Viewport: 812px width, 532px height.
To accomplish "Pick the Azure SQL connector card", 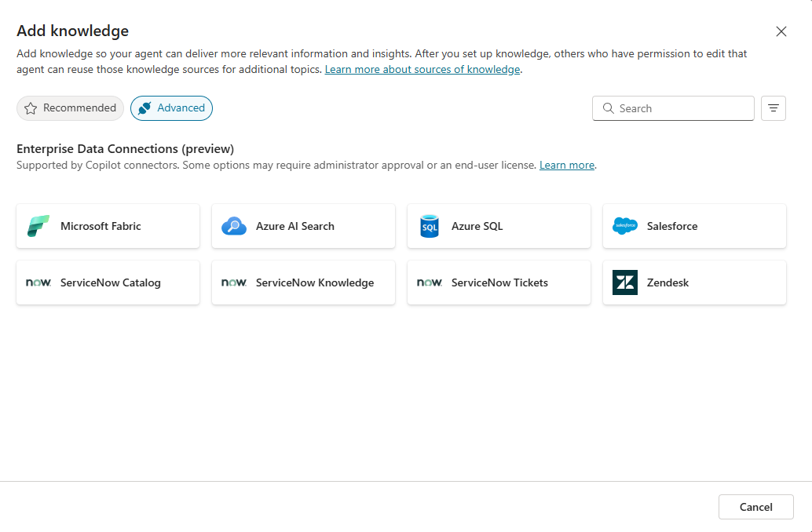I will click(499, 226).
